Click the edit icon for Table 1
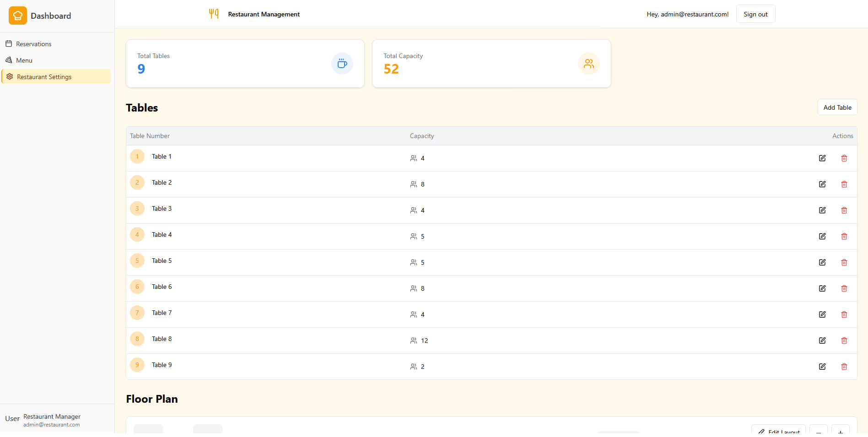868x437 pixels. click(822, 158)
